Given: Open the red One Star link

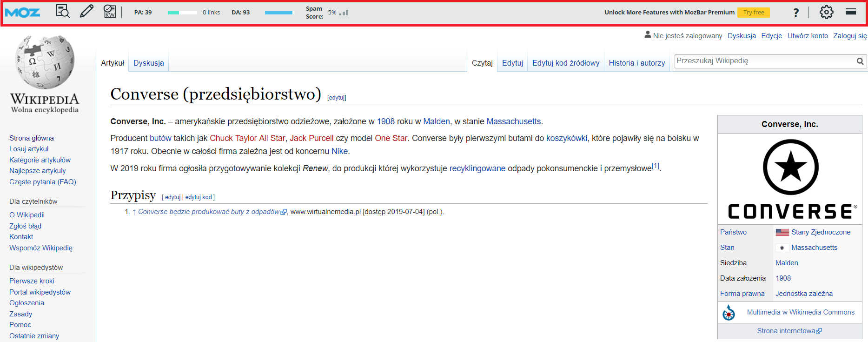Looking at the screenshot, I should 391,138.
